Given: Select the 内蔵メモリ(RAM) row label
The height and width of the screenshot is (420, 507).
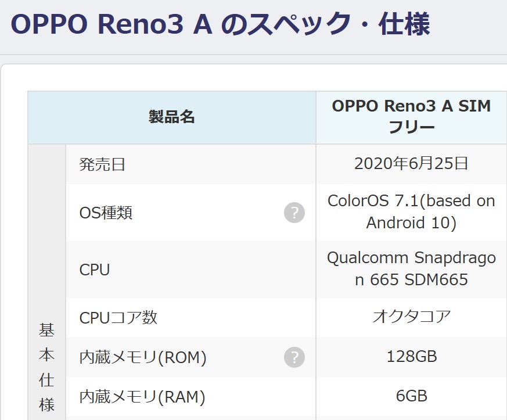Looking at the screenshot, I should coord(142,397).
